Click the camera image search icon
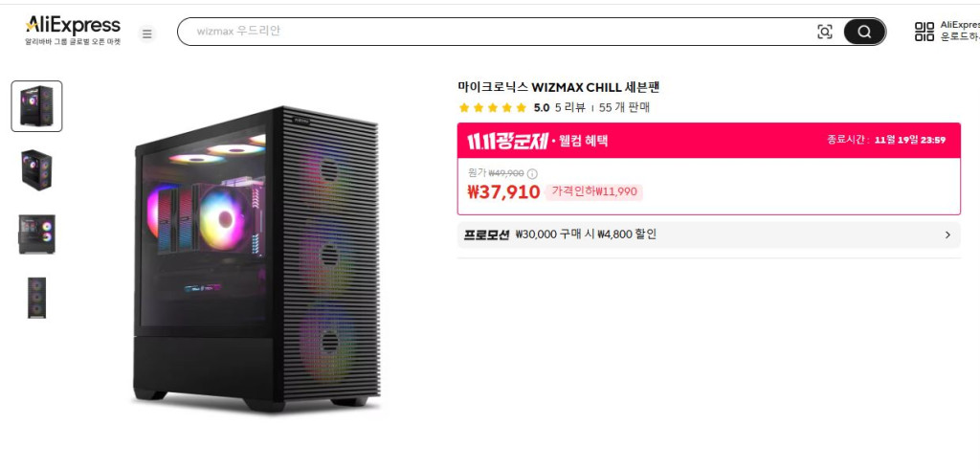 coord(824,32)
